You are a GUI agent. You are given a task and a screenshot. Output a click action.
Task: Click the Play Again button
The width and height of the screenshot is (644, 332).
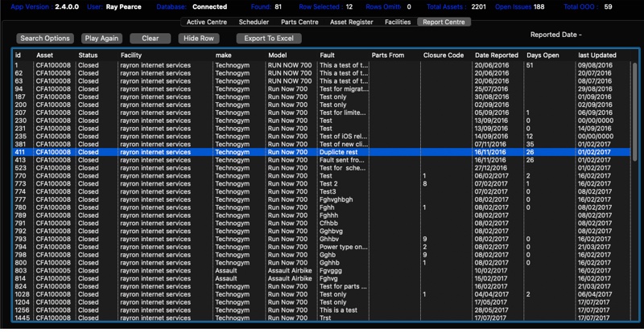click(x=101, y=38)
